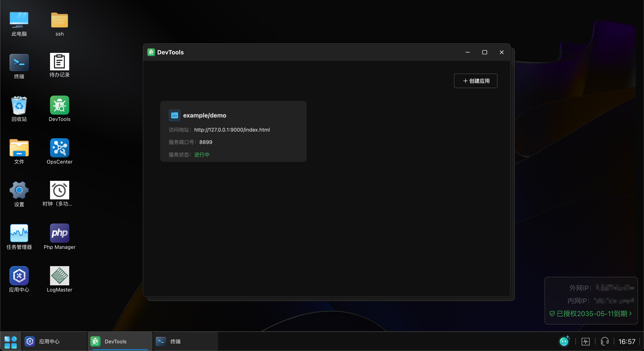The image size is (644, 351).
Task: Click the 外网IP label in widget
Action: 581,288
